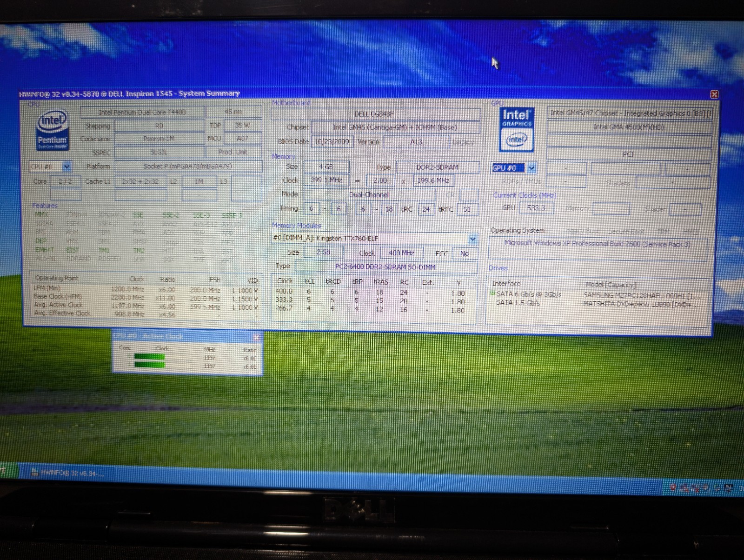Click the module Clock field 400 MHz
744x560 pixels.
401,253
